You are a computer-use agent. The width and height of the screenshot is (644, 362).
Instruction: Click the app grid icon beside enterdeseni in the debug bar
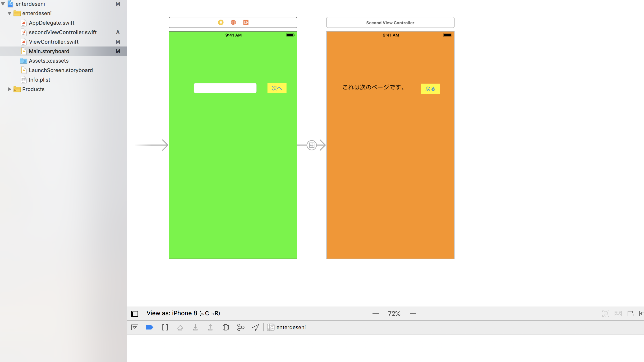271,327
